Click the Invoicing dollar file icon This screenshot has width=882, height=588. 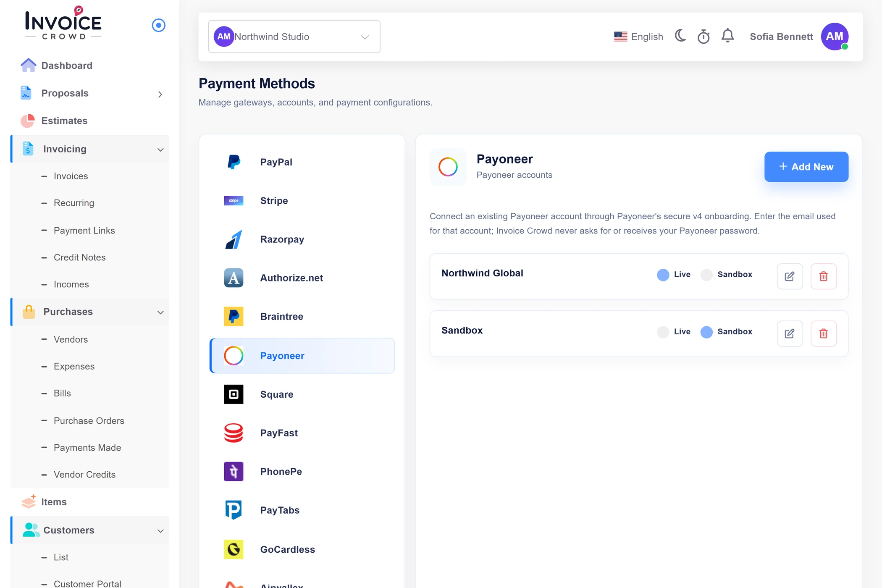[28, 149]
